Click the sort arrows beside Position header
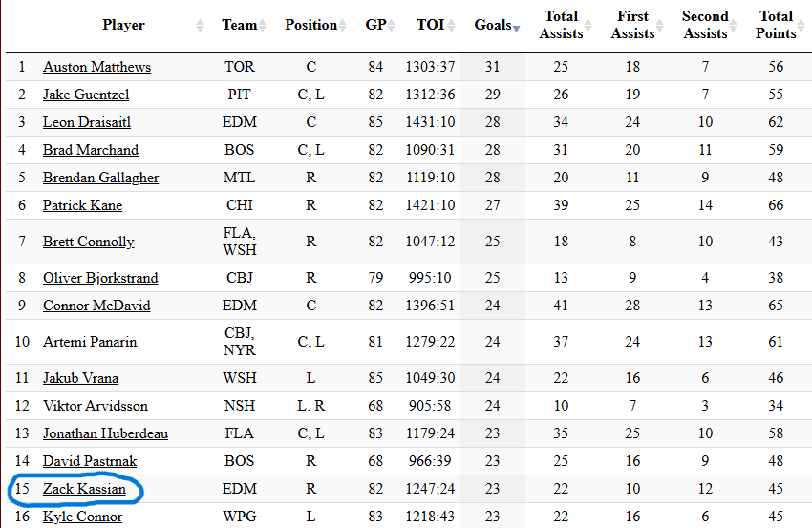This screenshot has height=528, width=812. 344,26
